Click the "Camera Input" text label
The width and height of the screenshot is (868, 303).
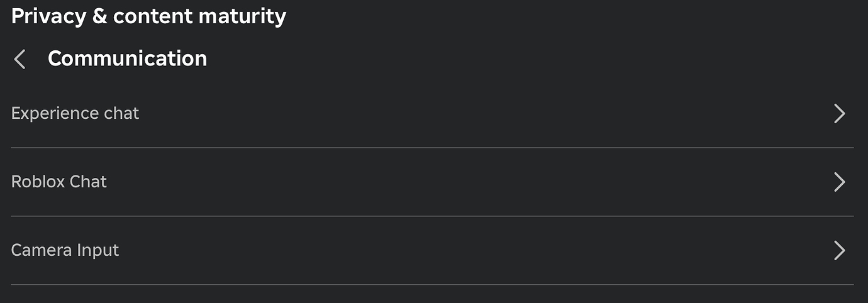coord(65,250)
